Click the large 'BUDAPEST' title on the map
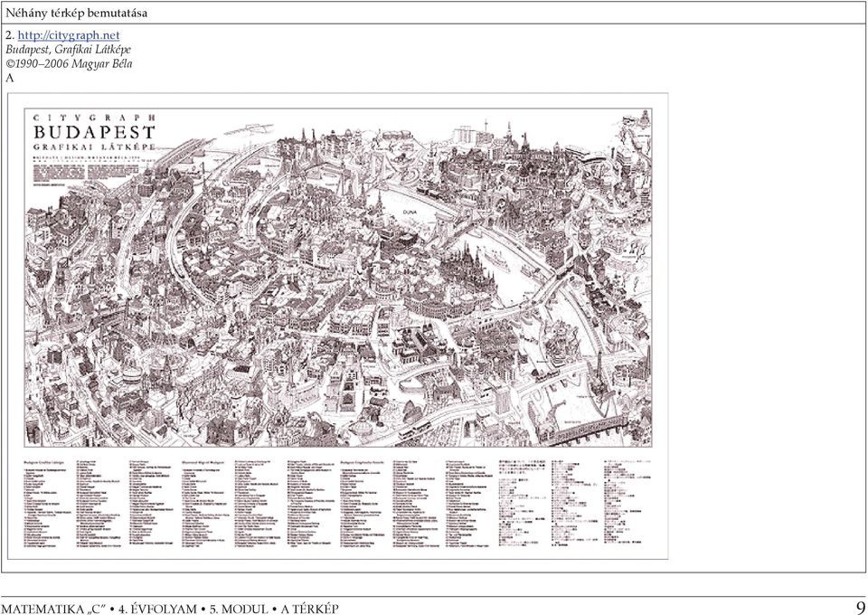This screenshot has width=868, height=615. click(95, 133)
